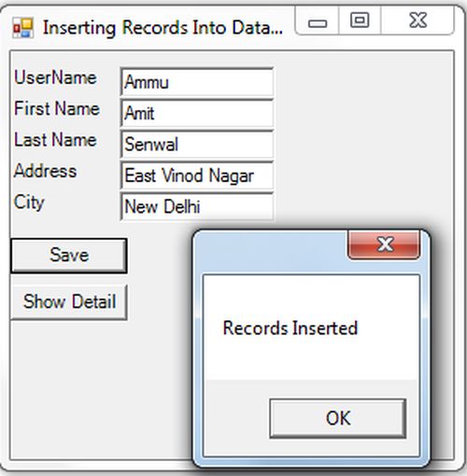Click the City field showing New Delhi
This screenshot has width=467, height=476.
tap(197, 206)
